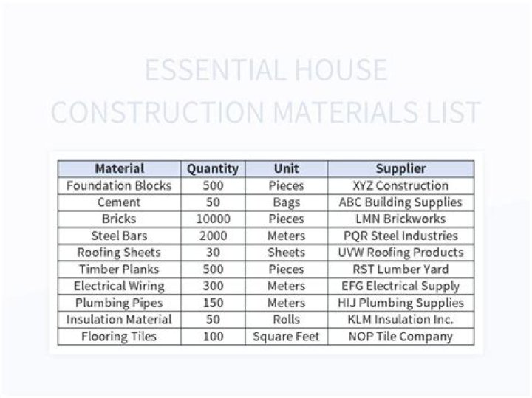
Task: Select the Timber Planks cell
Action: coord(119,270)
